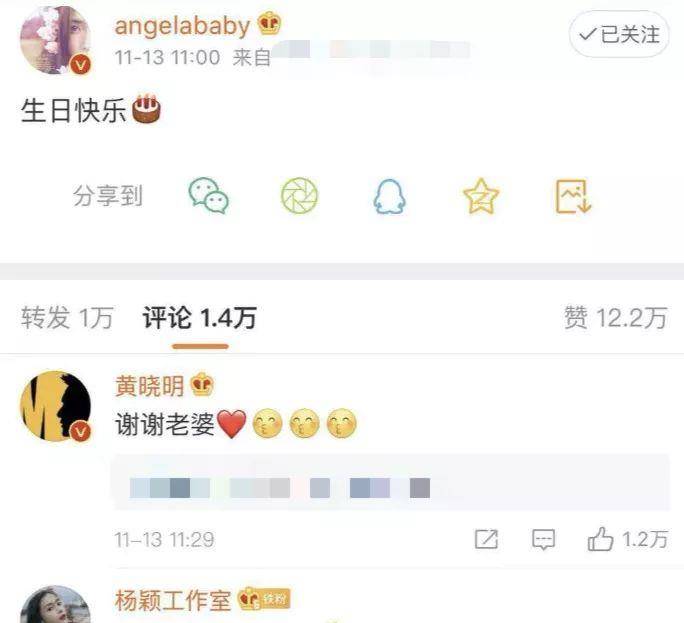The image size is (684, 623).
Task: Click the 生日快乐 post text
Action: coord(73,110)
